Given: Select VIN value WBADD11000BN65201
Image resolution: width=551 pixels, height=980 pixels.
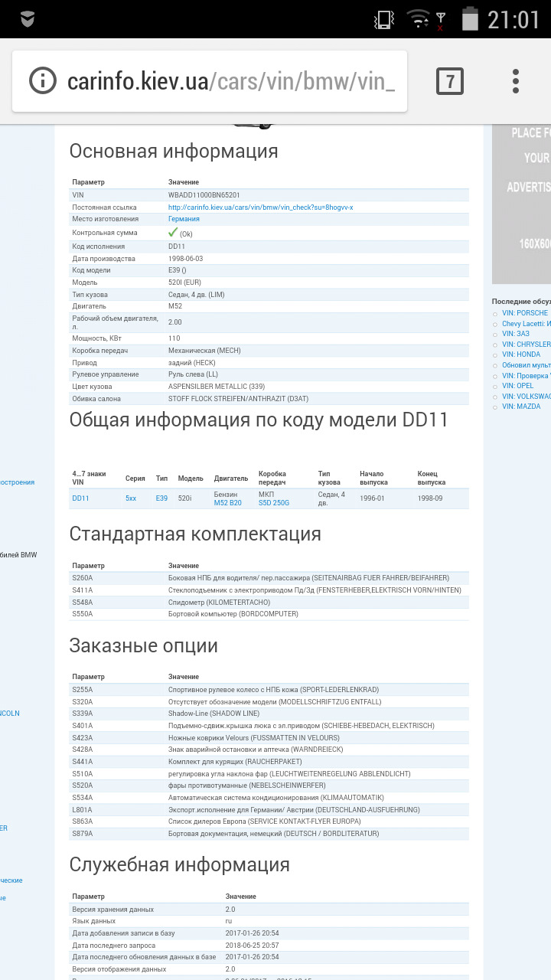Looking at the screenshot, I should 204,195.
